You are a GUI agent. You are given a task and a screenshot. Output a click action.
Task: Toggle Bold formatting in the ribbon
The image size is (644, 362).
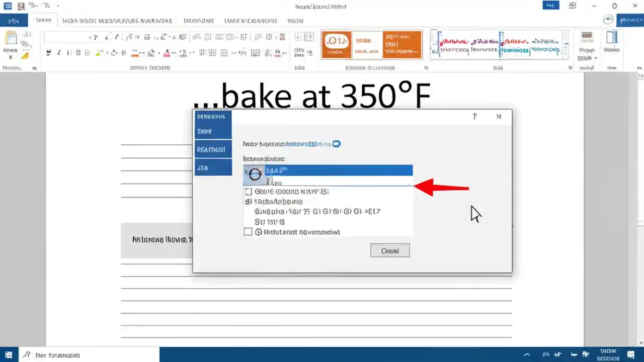pyautogui.click(x=49, y=52)
